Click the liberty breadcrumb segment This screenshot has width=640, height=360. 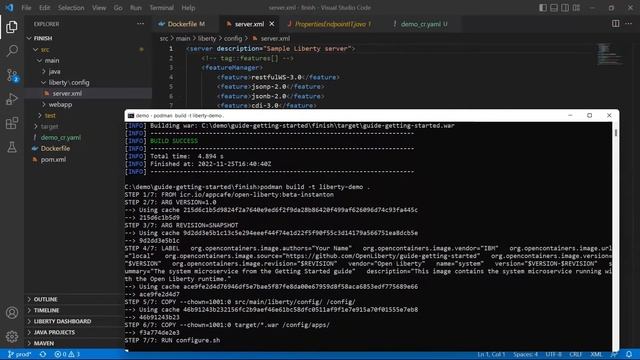tap(207, 38)
